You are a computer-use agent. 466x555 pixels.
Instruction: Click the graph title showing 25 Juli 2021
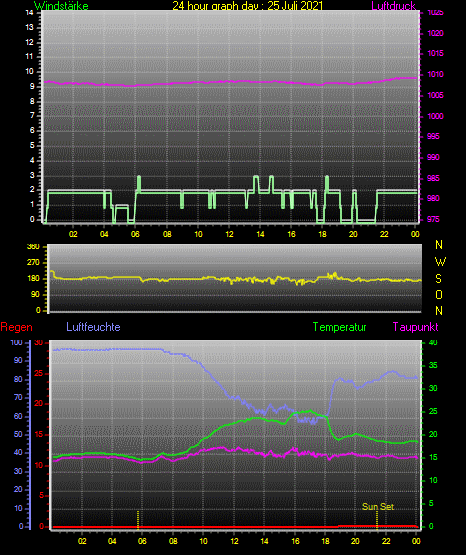(x=248, y=5)
